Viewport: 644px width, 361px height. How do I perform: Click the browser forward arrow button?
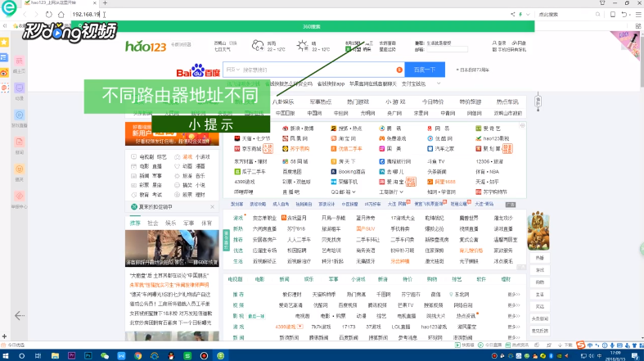tap(36, 15)
